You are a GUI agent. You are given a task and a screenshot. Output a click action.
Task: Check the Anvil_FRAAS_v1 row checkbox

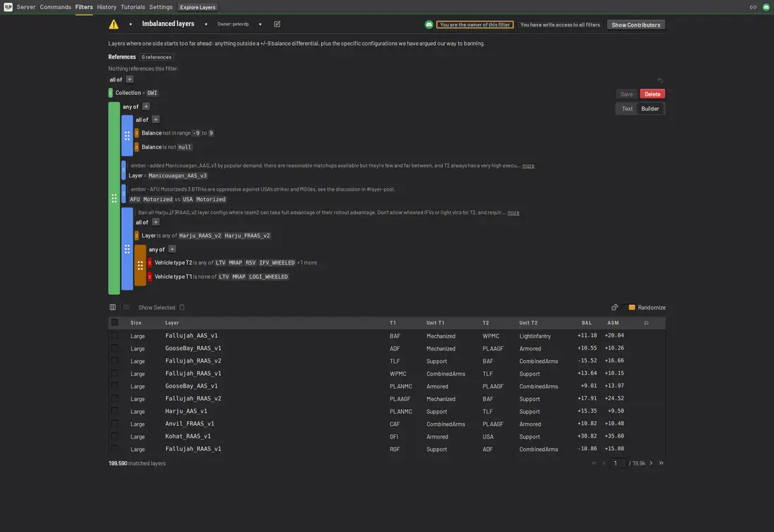[115, 424]
